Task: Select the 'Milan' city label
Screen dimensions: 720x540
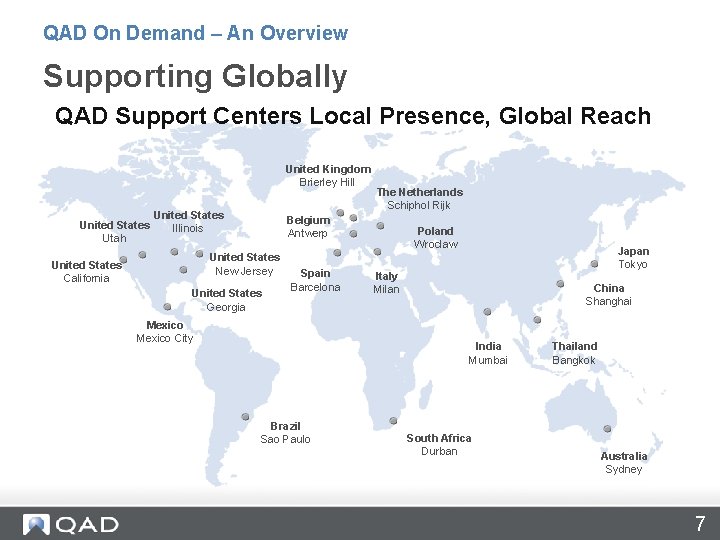Action: [x=386, y=290]
